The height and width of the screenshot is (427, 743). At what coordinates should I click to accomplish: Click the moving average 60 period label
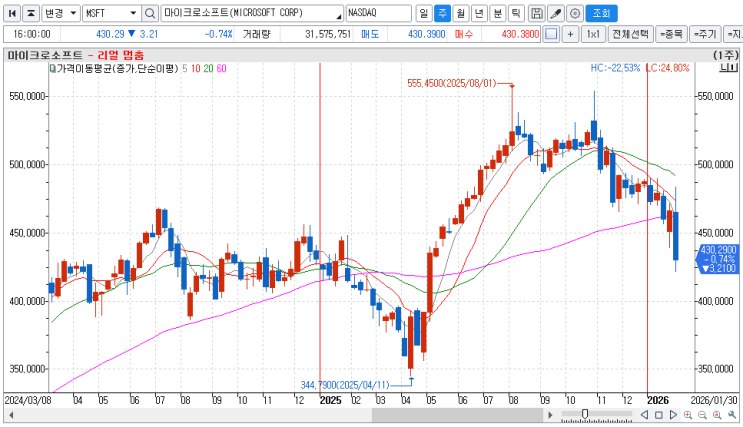(221, 69)
